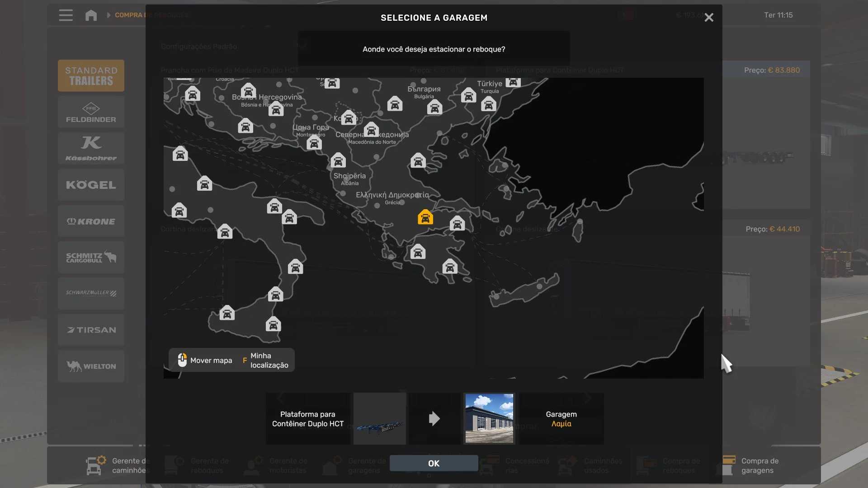The image size is (868, 488).
Task: Select the Kögel brand logo
Action: coord(91,185)
